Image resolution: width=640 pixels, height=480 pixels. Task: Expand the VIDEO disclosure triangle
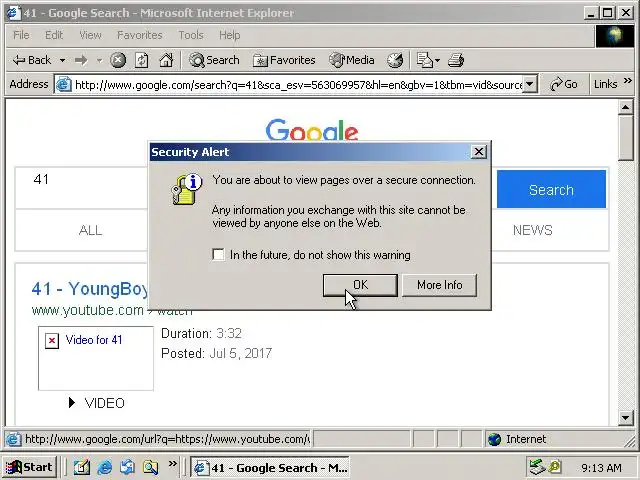click(72, 403)
